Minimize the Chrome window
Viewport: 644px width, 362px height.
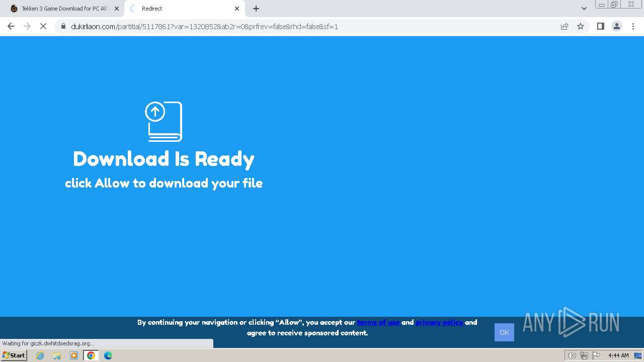click(601, 5)
